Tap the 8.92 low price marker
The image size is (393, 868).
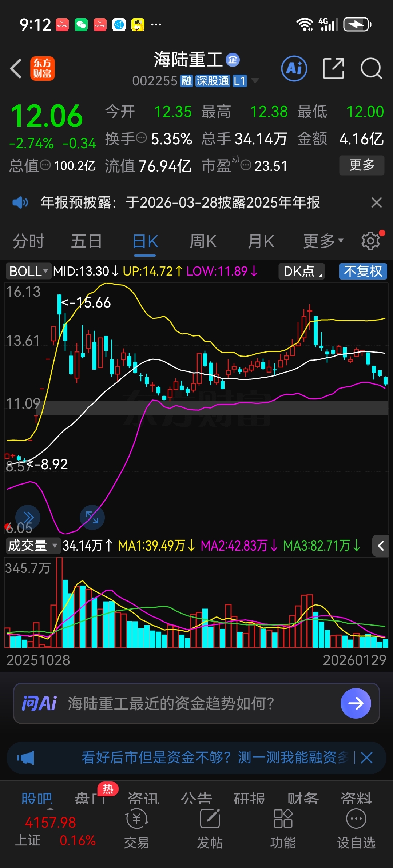(x=47, y=464)
